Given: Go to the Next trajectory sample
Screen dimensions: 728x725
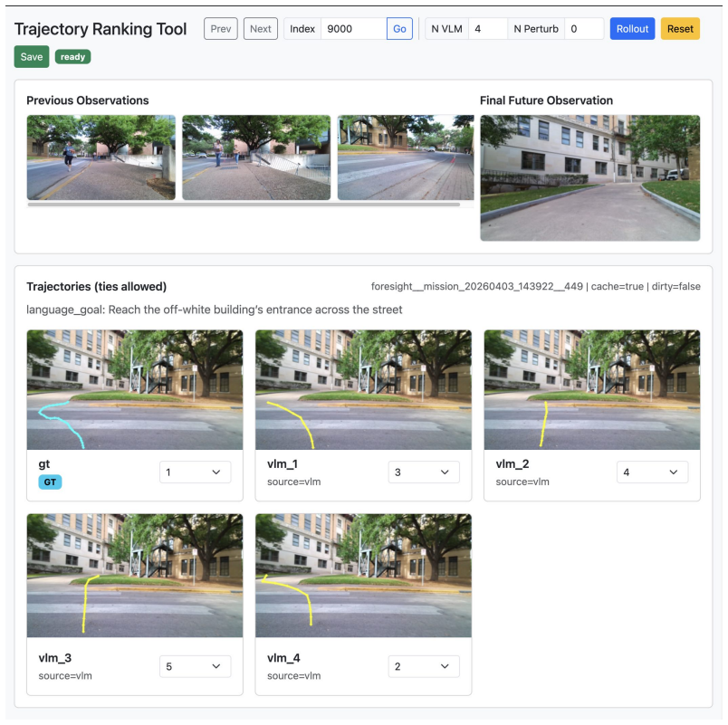Looking at the screenshot, I should 261,29.
